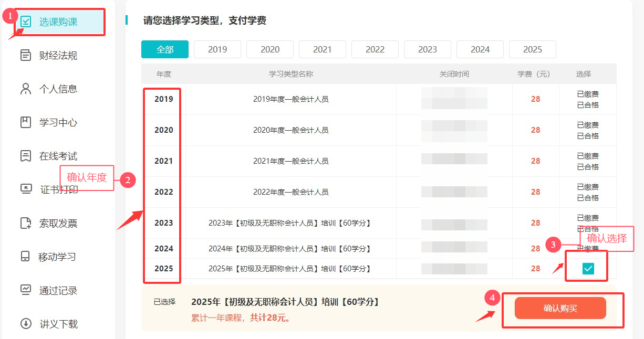Image resolution: width=644 pixels, height=339 pixels.
Task: Click the 2025年 training course row name
Action: point(290,269)
